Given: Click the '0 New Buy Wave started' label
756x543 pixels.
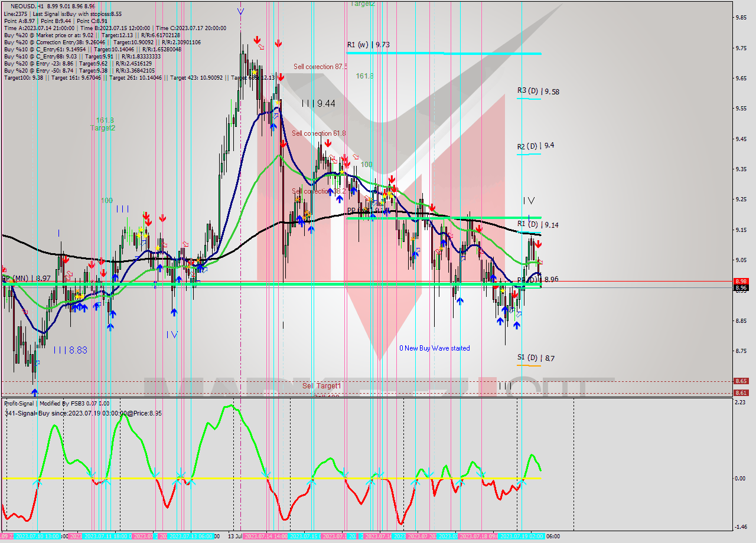Looking at the screenshot, I should point(435,348).
